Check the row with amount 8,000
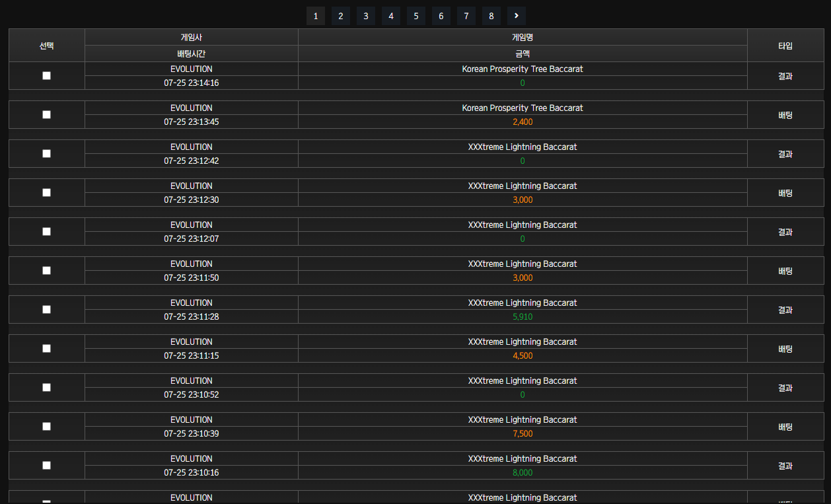This screenshot has width=831, height=504. click(x=46, y=466)
